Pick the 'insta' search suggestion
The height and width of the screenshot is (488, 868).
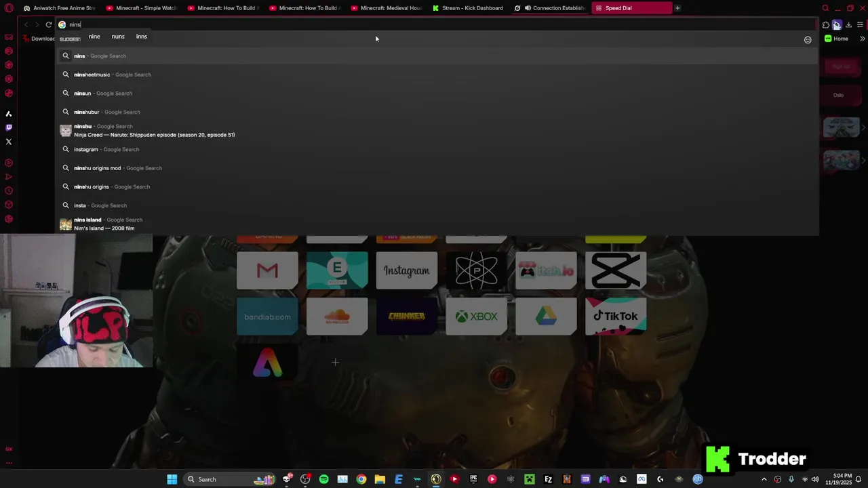[437, 205]
